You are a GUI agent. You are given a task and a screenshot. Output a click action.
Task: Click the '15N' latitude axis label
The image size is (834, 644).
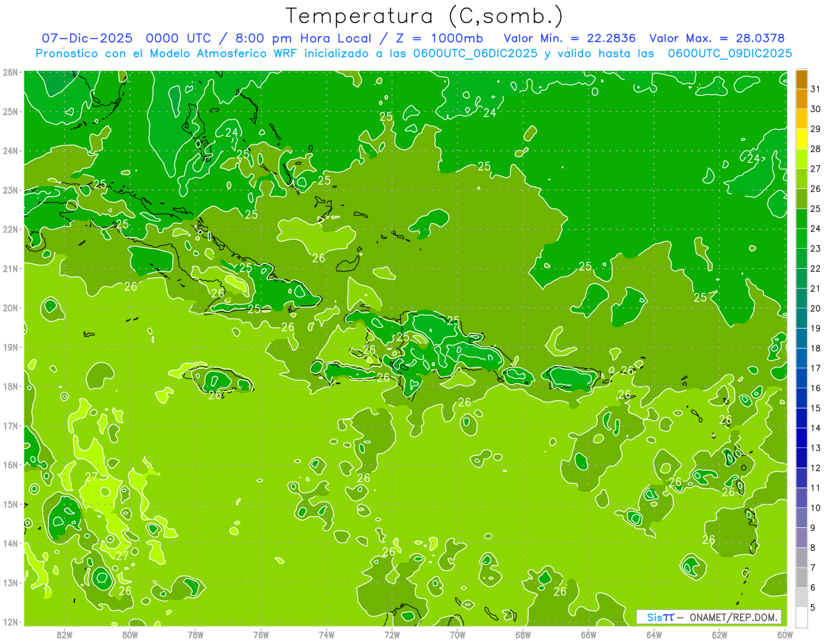coord(10,504)
